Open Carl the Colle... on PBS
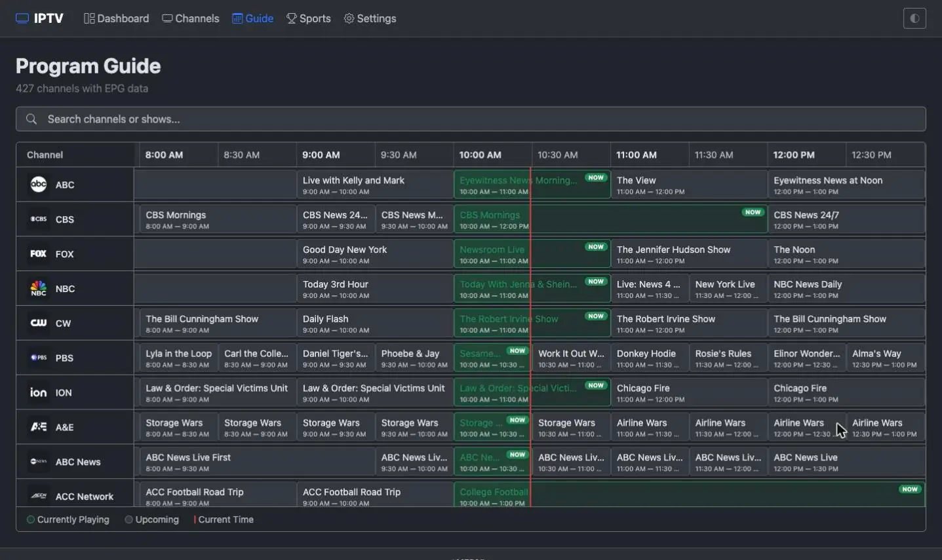Viewport: 942px width, 560px height. [257, 358]
